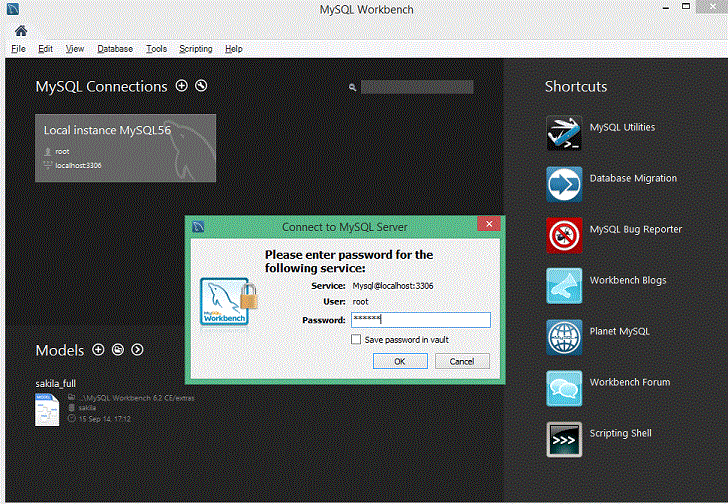728x504 pixels.
Task: Click the Workbench Forum label
Action: pos(630,382)
